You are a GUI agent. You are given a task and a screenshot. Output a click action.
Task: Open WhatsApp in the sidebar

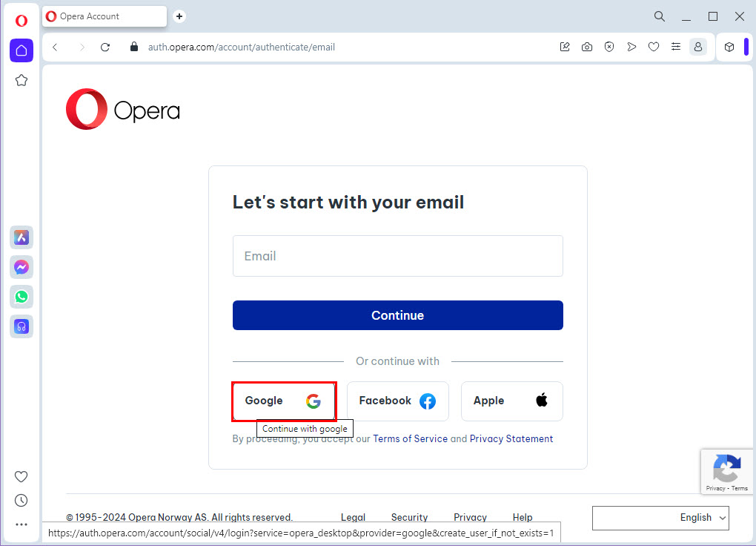pos(21,297)
